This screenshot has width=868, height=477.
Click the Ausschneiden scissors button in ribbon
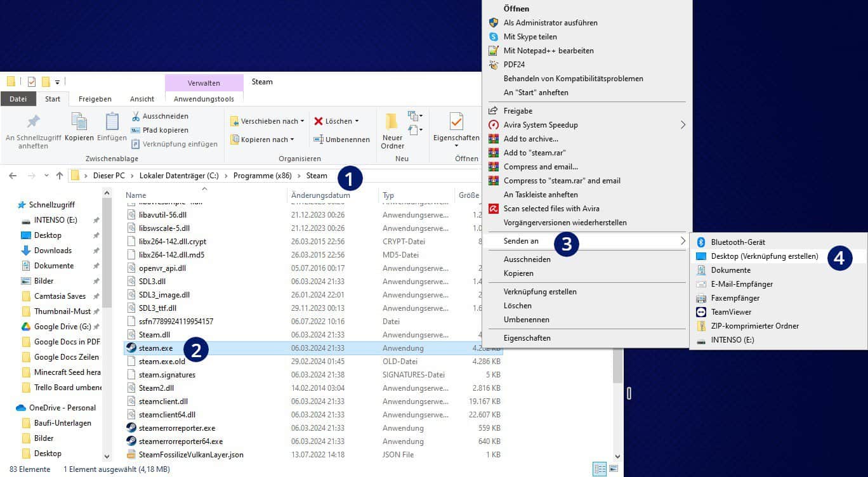click(159, 116)
